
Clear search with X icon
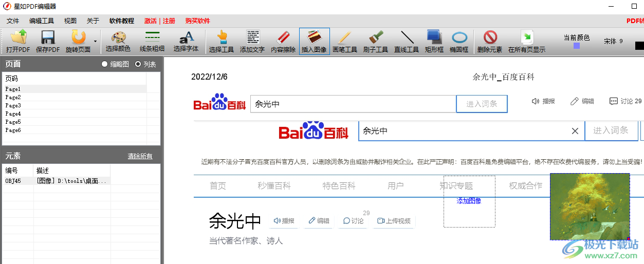(575, 131)
